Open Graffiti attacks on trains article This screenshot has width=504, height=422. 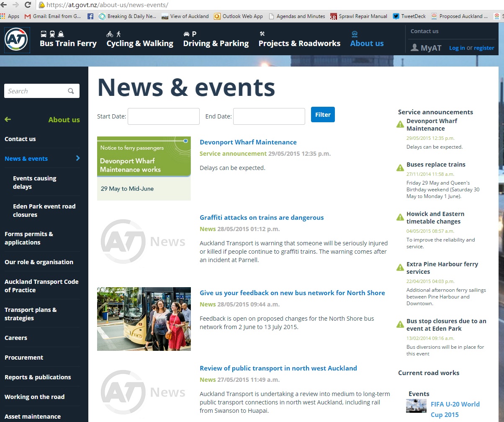click(262, 218)
